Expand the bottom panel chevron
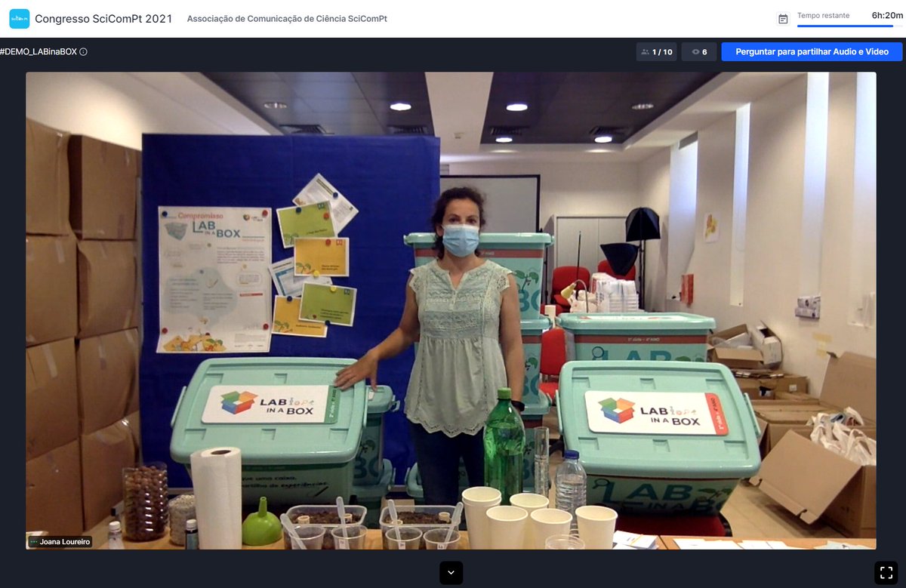The image size is (906, 588). 451,572
